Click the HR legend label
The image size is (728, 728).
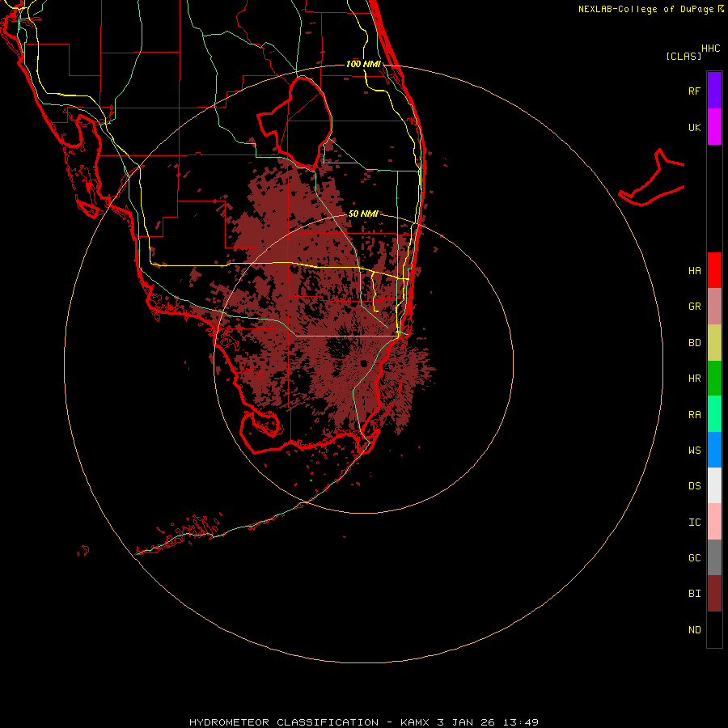(x=694, y=379)
